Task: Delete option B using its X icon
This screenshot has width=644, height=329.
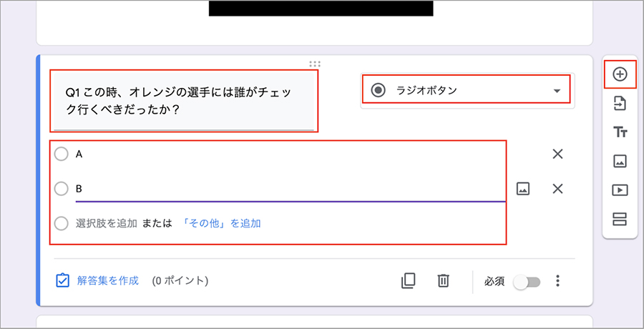Action: (x=558, y=189)
